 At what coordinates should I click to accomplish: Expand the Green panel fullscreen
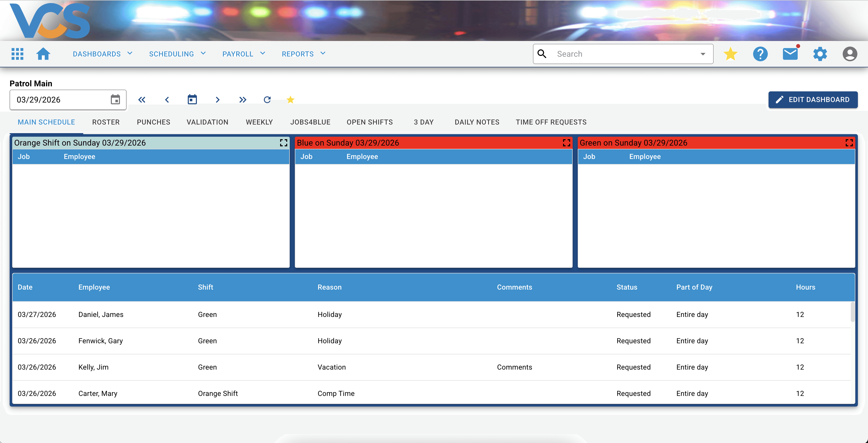(x=849, y=143)
